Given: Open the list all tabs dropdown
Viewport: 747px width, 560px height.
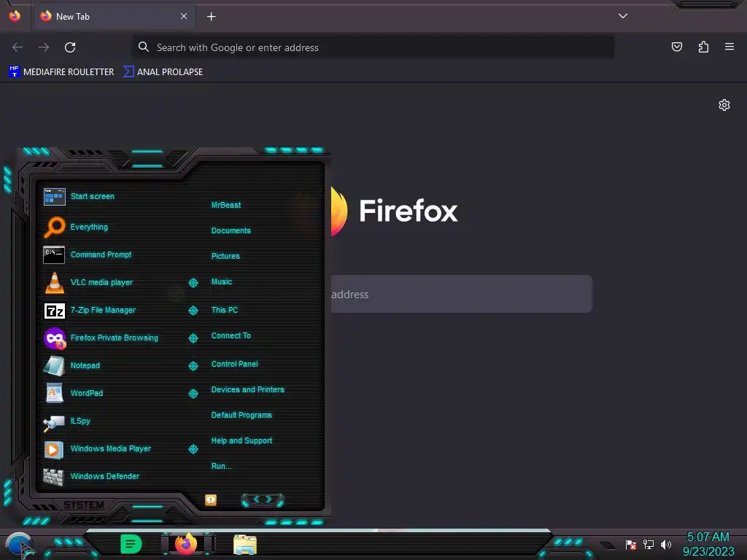Looking at the screenshot, I should 623,16.
